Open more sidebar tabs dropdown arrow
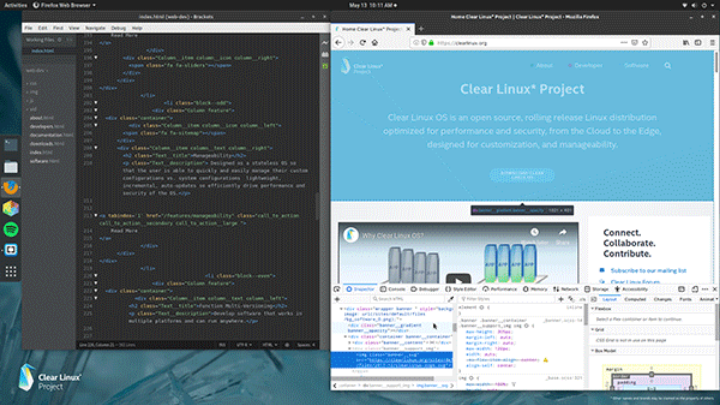This screenshot has width=720, height=405. point(716,299)
